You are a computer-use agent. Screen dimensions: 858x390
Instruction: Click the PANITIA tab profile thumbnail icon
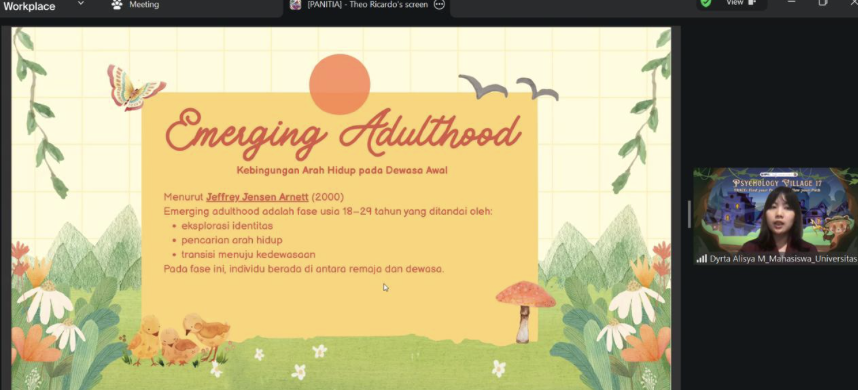pos(295,5)
